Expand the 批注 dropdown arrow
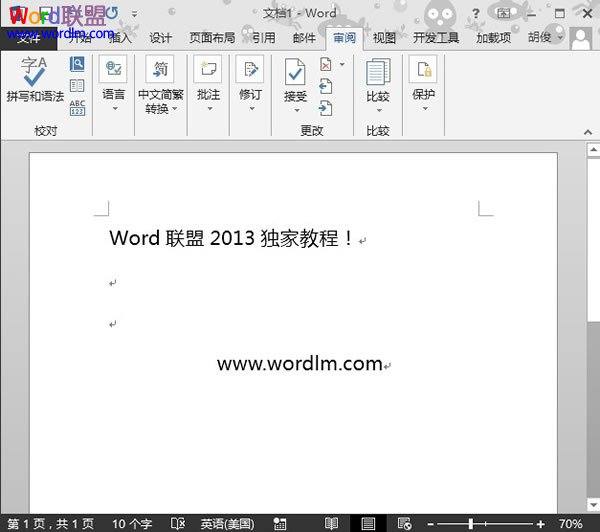The width and height of the screenshot is (600, 532). [210, 109]
